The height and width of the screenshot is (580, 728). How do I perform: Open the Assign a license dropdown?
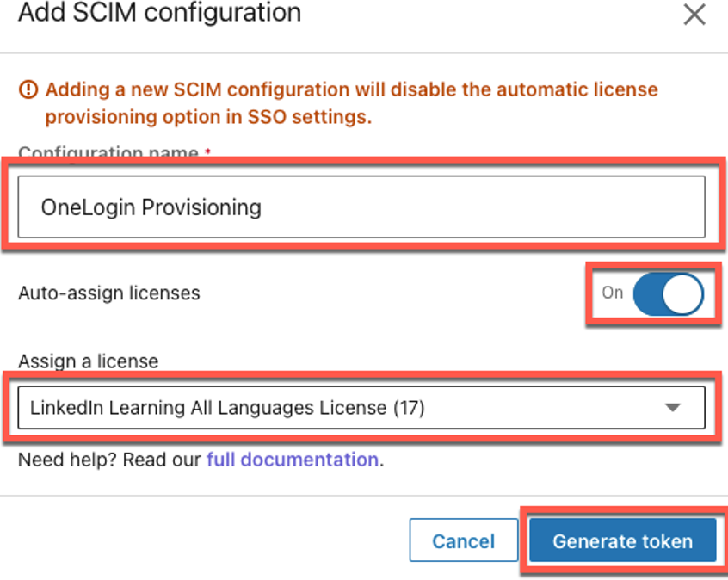[x=361, y=408]
